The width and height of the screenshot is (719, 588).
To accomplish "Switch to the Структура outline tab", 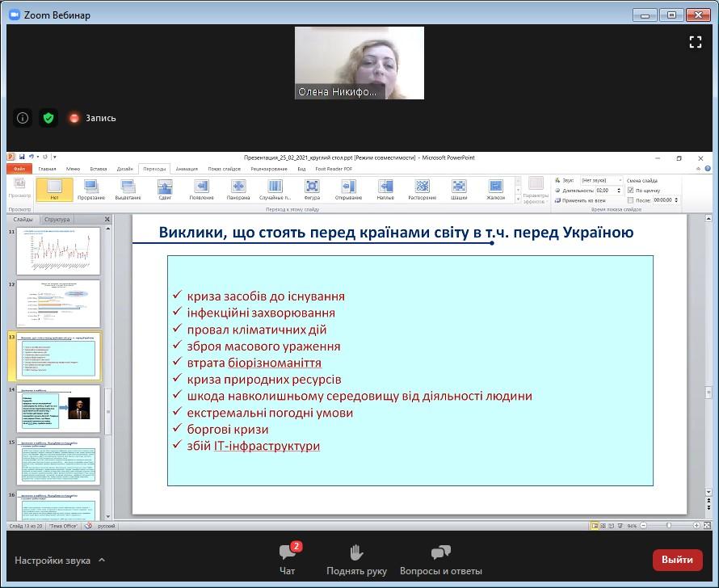I will point(57,219).
